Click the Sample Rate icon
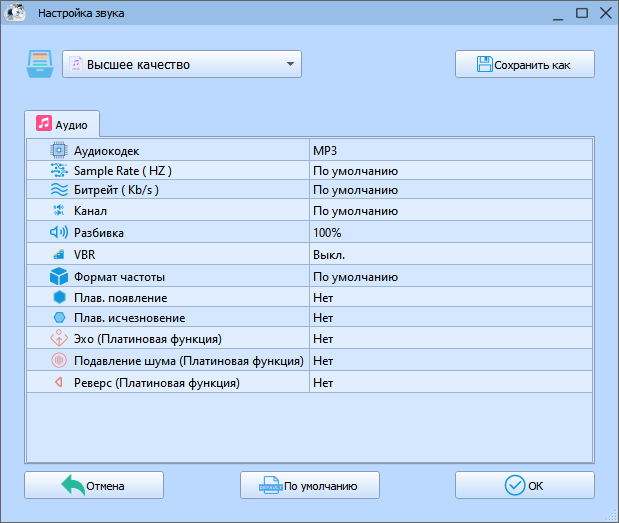The height and width of the screenshot is (523, 619). (x=59, y=170)
